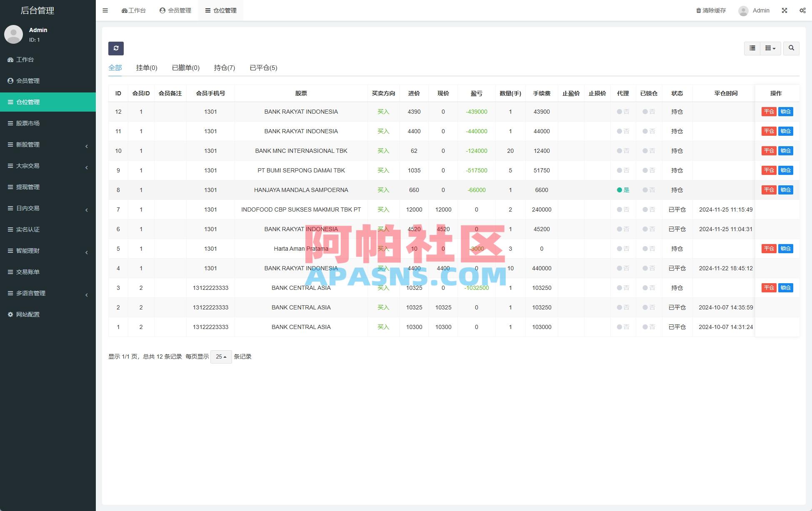Open the records-per-page dropdown showing 25
Screen dimensions: 812x511
coord(221,357)
